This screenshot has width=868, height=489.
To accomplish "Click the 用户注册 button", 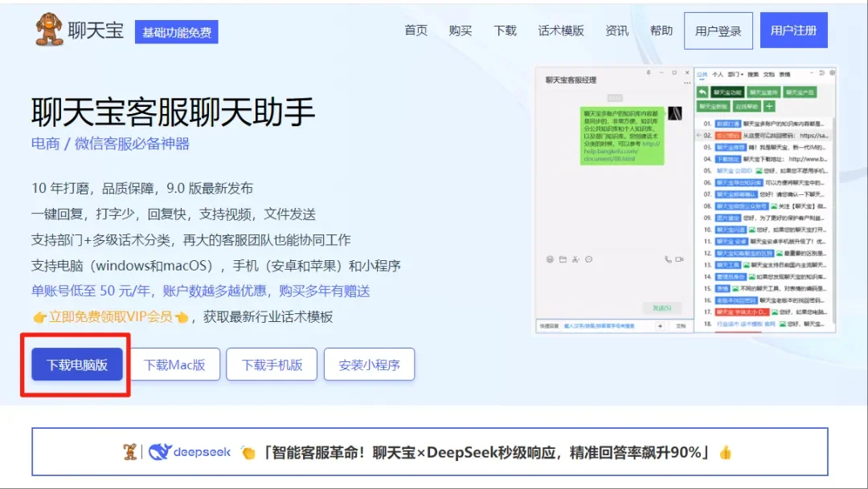I will [794, 31].
